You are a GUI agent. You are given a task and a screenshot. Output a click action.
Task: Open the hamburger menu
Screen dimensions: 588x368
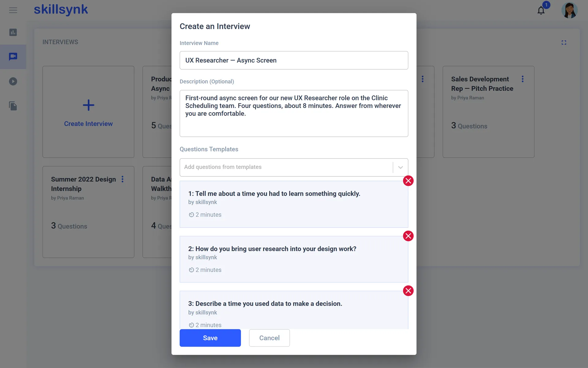click(13, 10)
